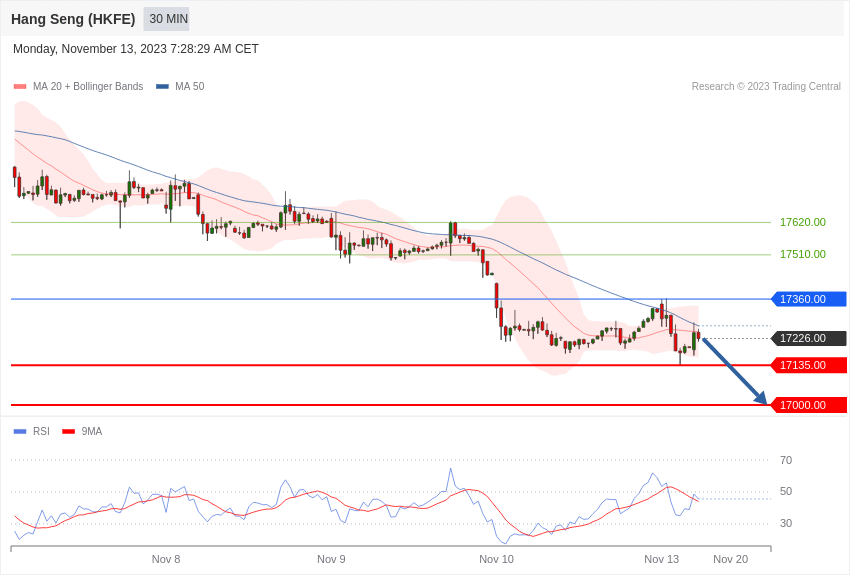Click the RSI blue legend swatch
The image size is (850, 576).
pyautogui.click(x=20, y=431)
